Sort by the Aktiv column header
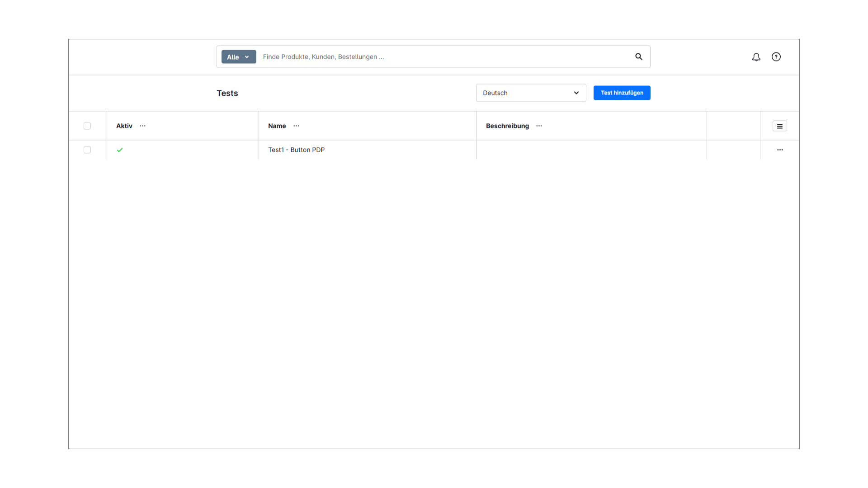 coord(124,126)
